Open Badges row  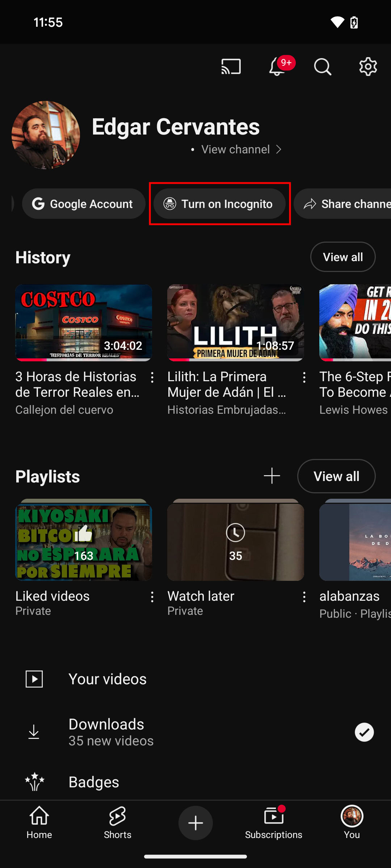tap(195, 782)
